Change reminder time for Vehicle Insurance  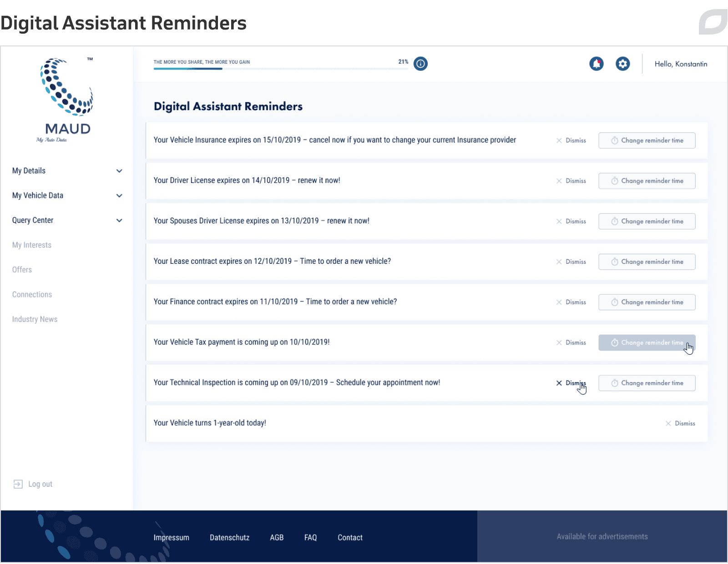tap(647, 141)
